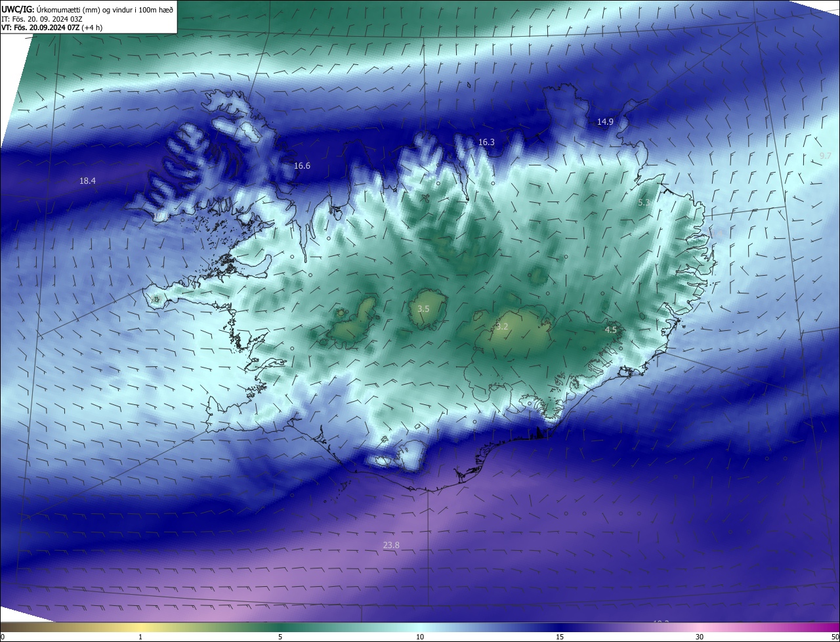Click the 16.3 value on north coast
The image size is (840, 642).
point(486,142)
